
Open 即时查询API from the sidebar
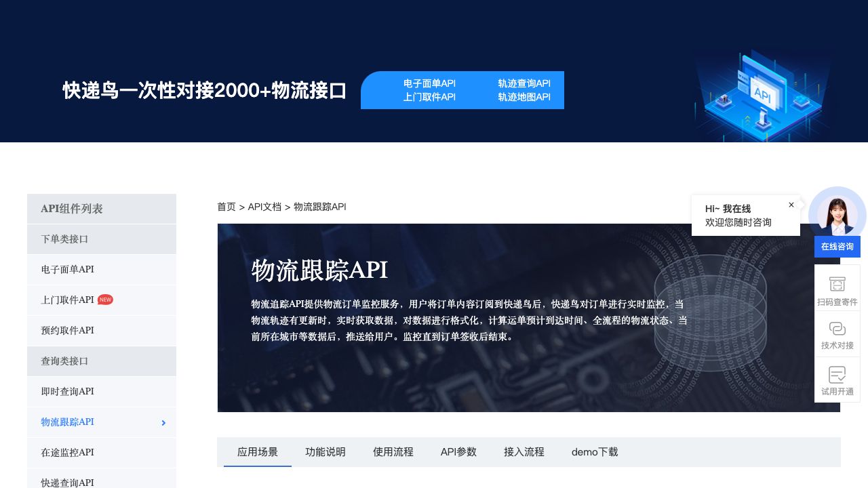pyautogui.click(x=67, y=391)
